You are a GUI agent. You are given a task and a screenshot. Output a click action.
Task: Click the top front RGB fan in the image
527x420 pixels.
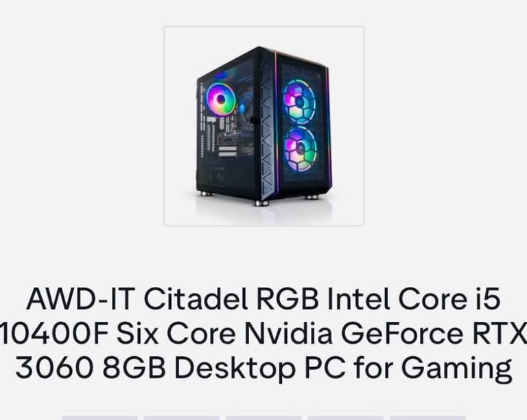(x=298, y=102)
